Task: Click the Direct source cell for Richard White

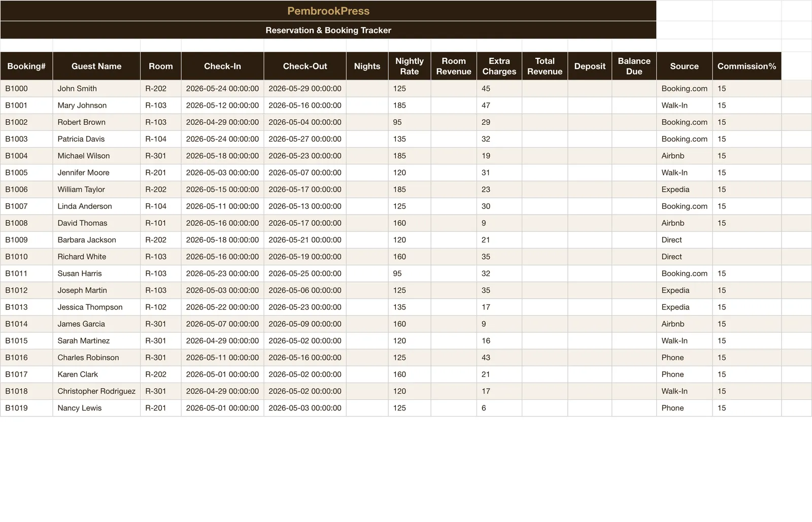Action: [x=684, y=257]
